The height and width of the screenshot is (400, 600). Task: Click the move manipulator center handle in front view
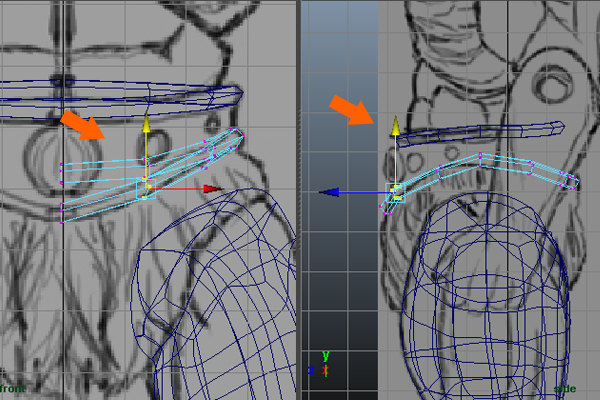146,189
